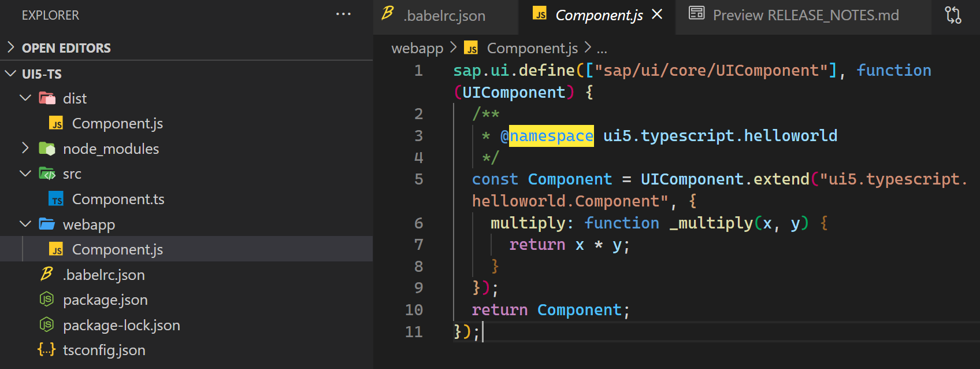This screenshot has width=980, height=369.
Task: Click the JS icon in the breadcrumb
Action: pos(472,49)
